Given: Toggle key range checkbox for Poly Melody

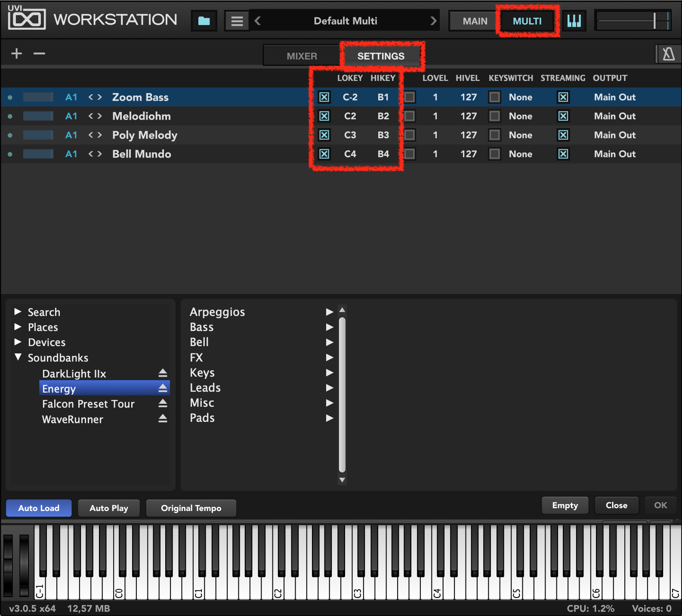Looking at the screenshot, I should [x=324, y=135].
